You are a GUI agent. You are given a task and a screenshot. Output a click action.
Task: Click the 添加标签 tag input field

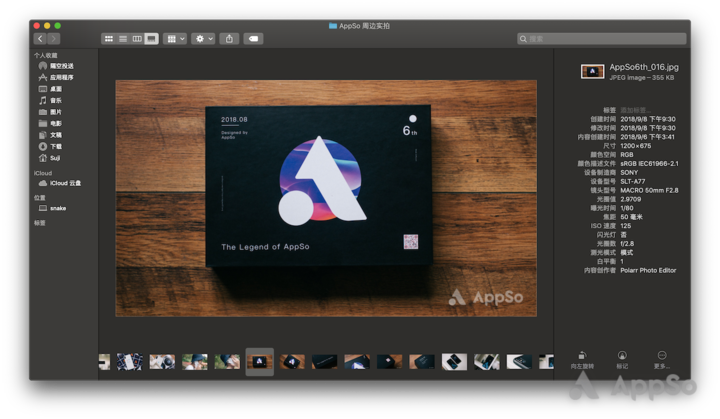click(636, 110)
